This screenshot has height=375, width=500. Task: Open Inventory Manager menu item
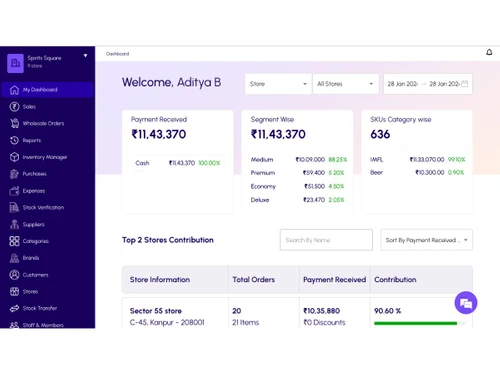pyautogui.click(x=47, y=157)
